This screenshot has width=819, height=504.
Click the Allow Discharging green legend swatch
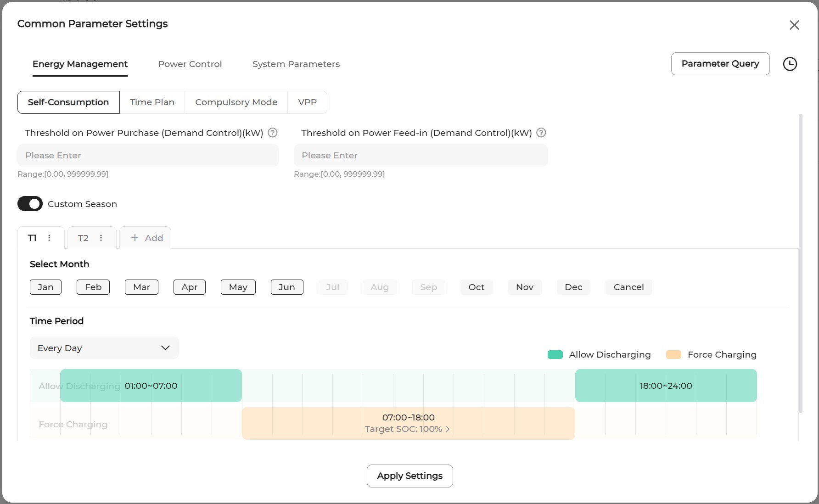(555, 354)
